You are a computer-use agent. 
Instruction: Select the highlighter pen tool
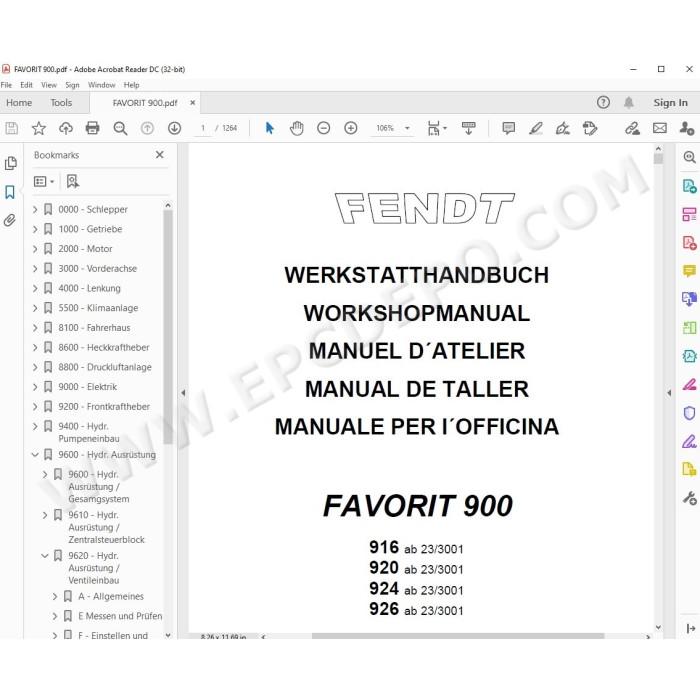(x=536, y=129)
